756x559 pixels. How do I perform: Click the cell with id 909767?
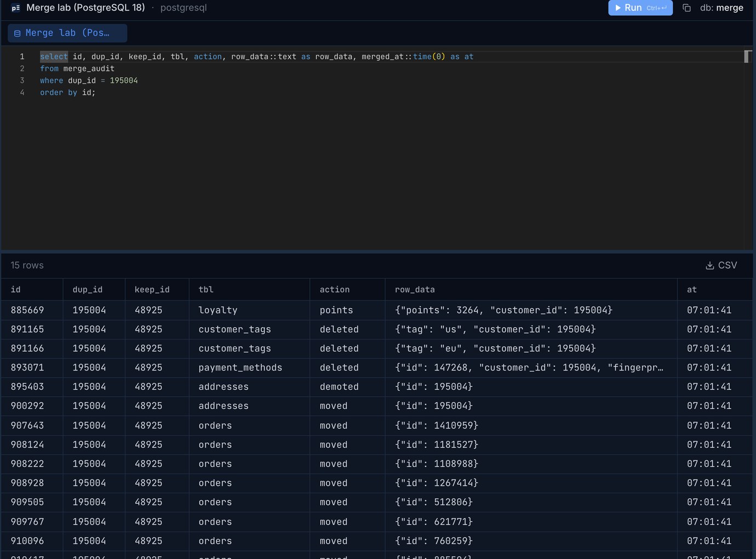click(x=32, y=522)
